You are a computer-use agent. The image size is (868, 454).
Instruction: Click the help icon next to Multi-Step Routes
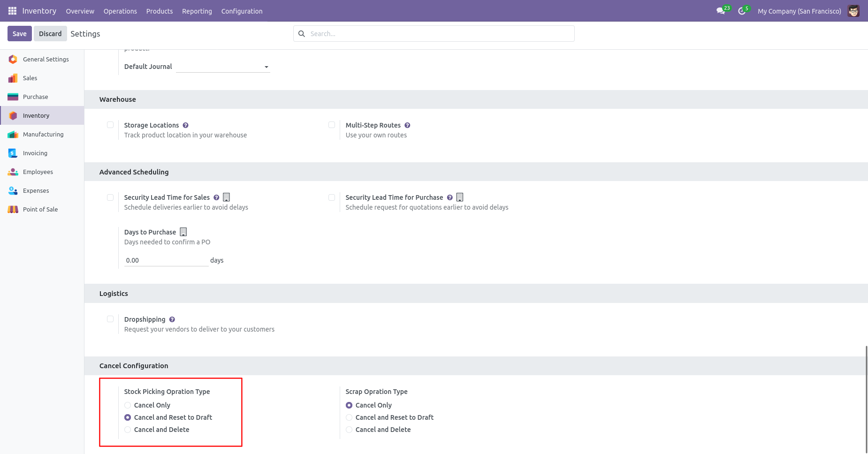point(407,125)
